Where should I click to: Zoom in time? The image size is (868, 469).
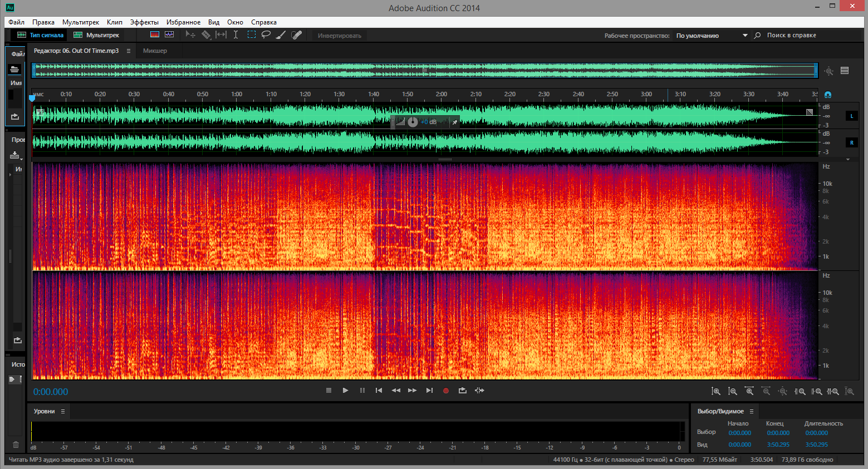pos(749,392)
